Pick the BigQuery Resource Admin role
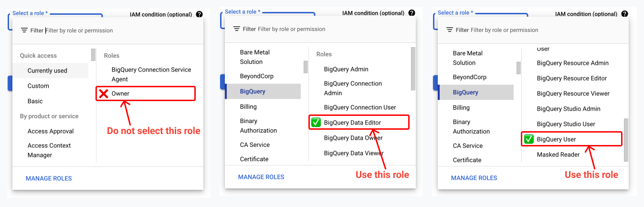This screenshot has width=644, height=207. pyautogui.click(x=573, y=63)
